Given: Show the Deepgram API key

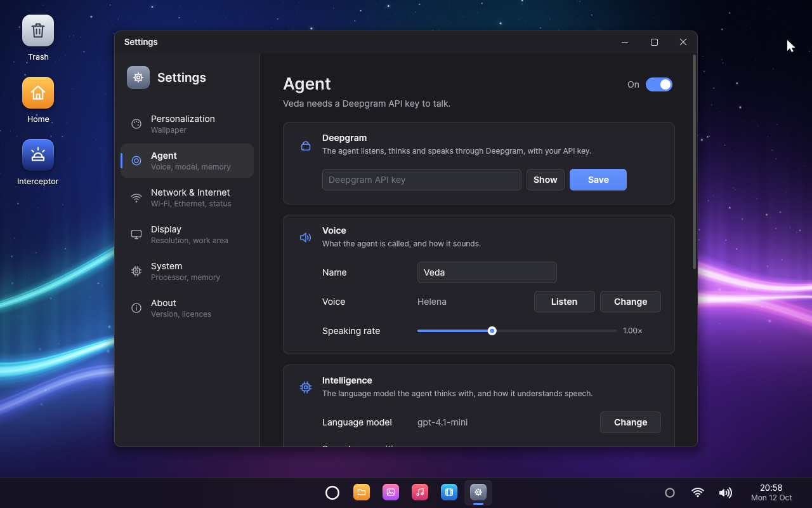Looking at the screenshot, I should [x=546, y=180].
